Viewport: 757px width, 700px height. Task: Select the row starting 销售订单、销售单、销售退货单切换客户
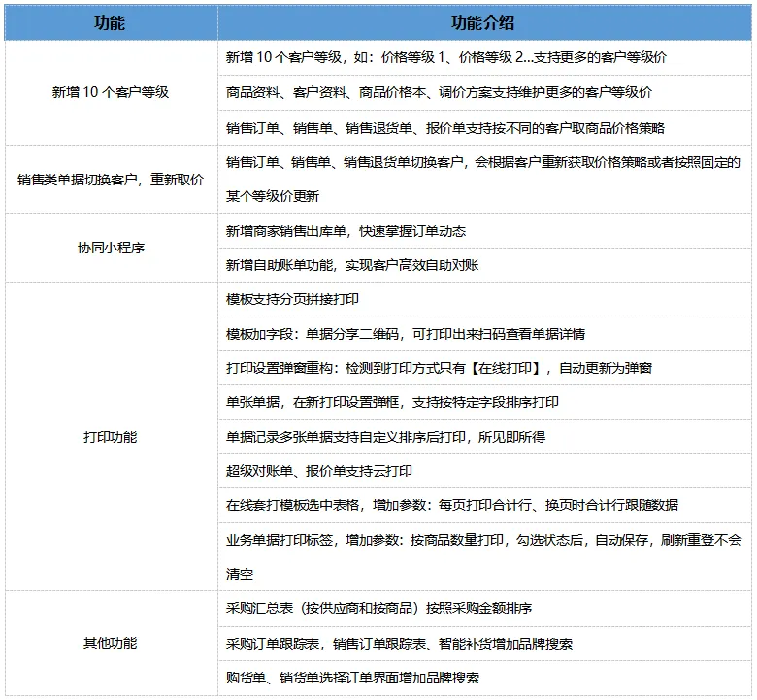coord(484,180)
